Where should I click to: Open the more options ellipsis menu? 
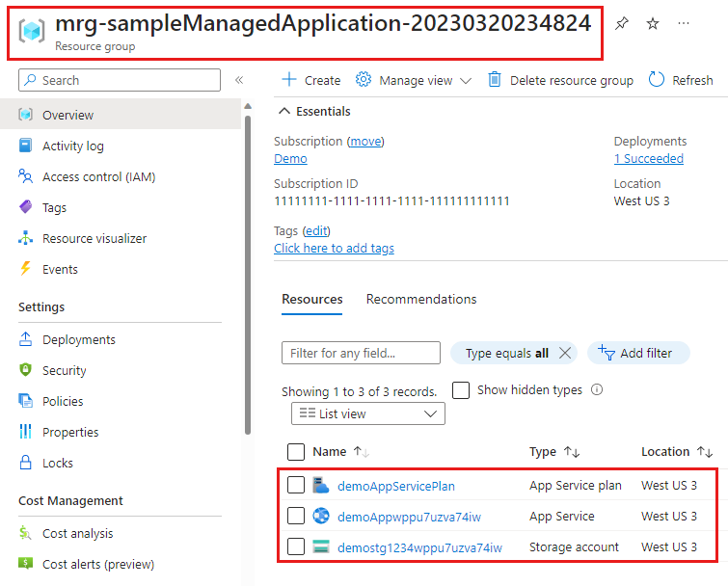tap(684, 24)
